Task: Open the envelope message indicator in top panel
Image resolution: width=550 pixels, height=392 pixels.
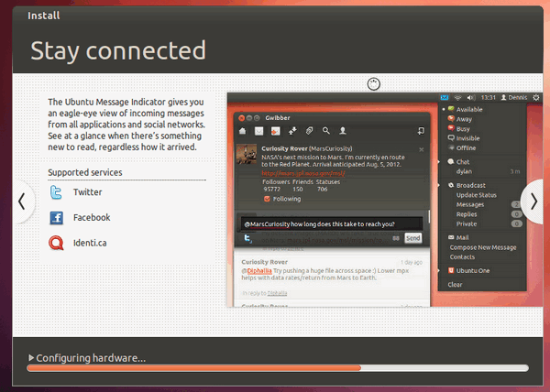Action: 445,97
